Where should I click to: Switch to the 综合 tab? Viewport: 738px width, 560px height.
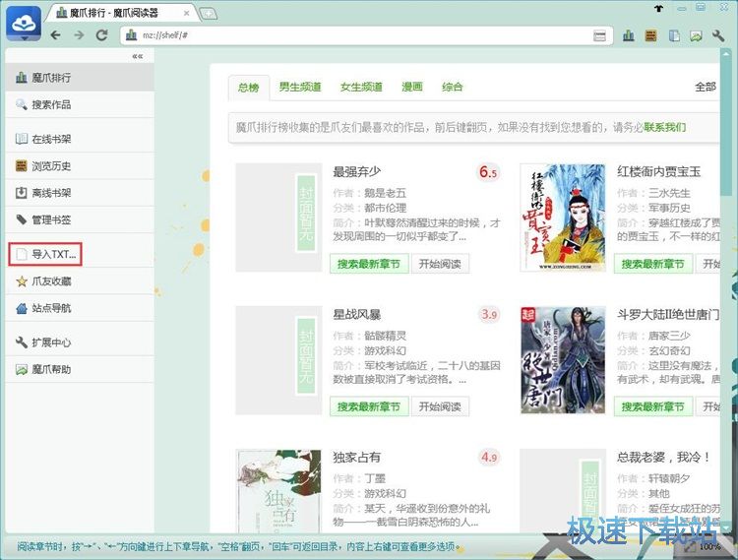click(453, 87)
